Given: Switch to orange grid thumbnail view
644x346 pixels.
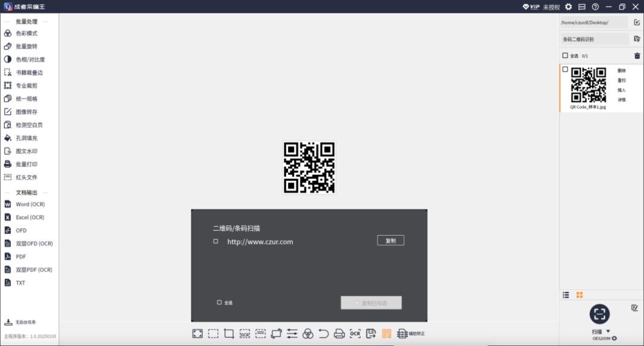Looking at the screenshot, I should click(x=580, y=295).
